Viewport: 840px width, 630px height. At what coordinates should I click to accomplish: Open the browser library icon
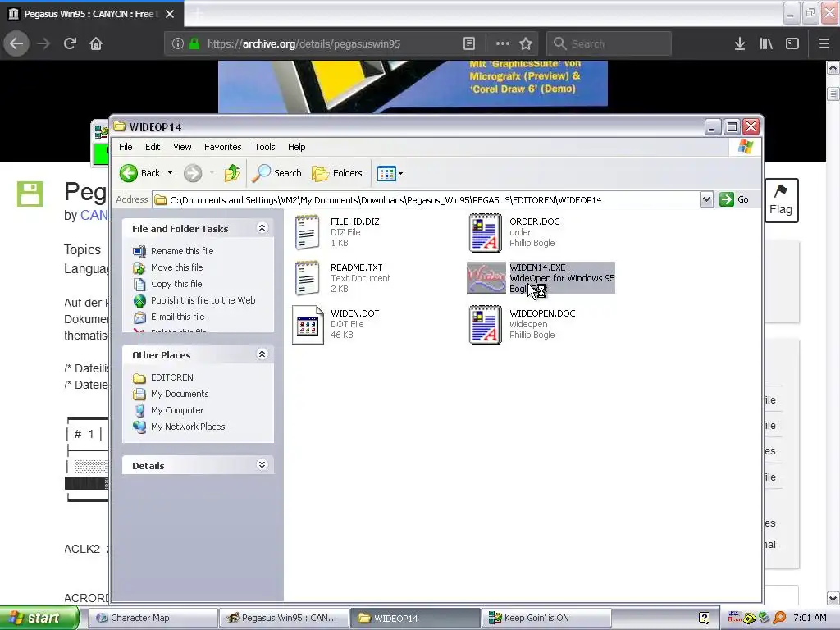click(766, 43)
